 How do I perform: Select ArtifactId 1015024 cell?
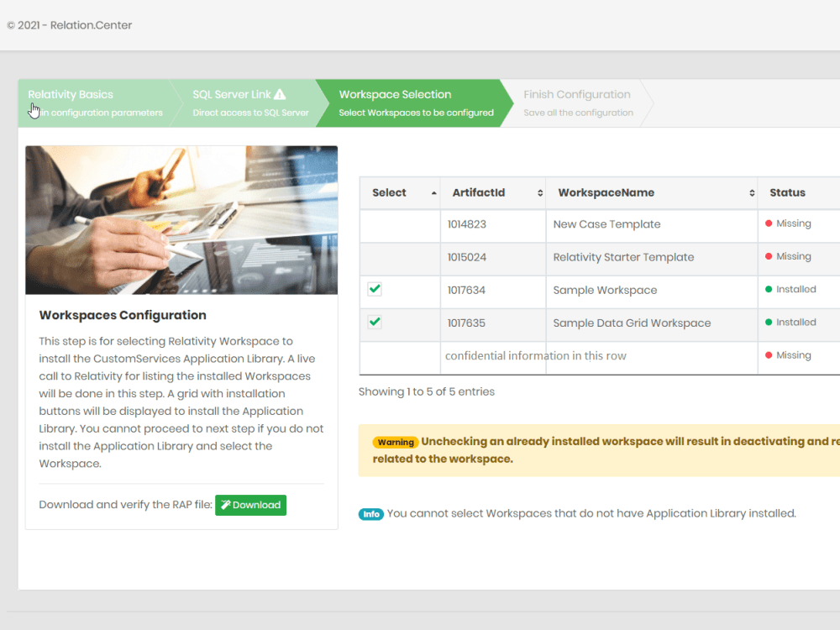[x=493, y=259]
